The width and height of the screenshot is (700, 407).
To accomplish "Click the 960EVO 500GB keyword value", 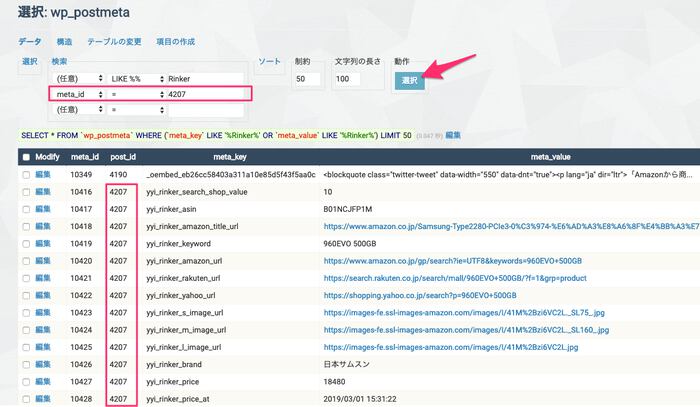I will tap(350, 244).
